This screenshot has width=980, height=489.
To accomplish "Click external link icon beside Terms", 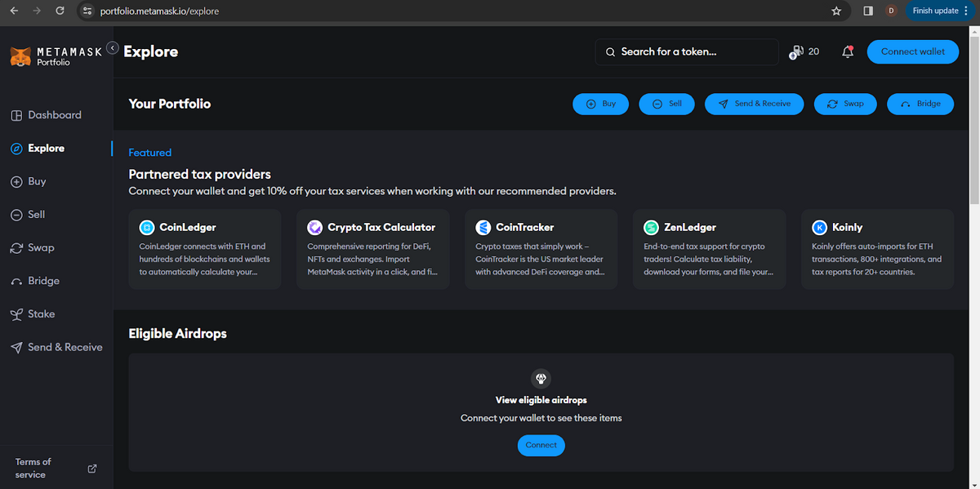I will click(x=92, y=469).
